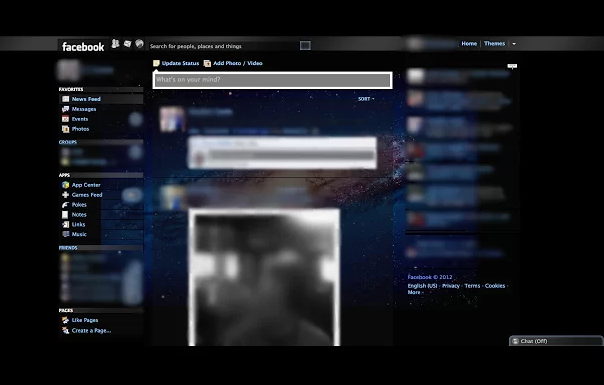Screen dimensions: 604x385
Task: Select Update Status tab
Action: pyautogui.click(x=180, y=63)
